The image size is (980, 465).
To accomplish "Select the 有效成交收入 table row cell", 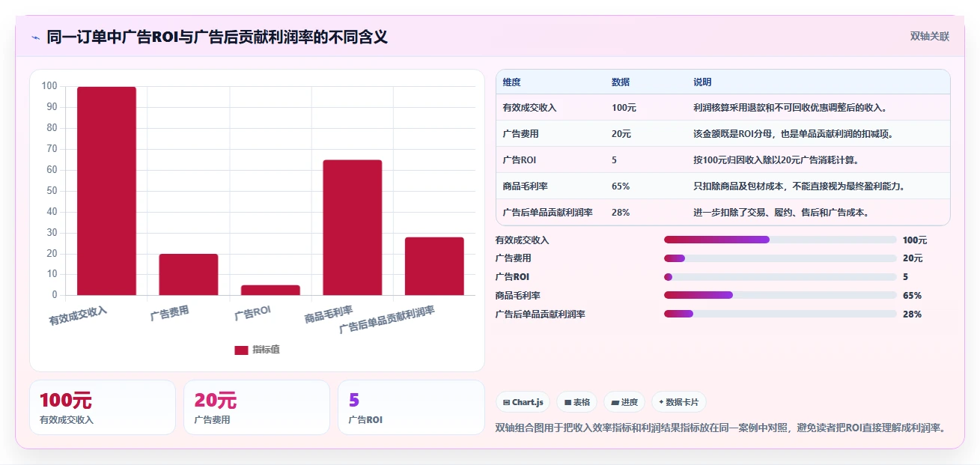I will (530, 107).
